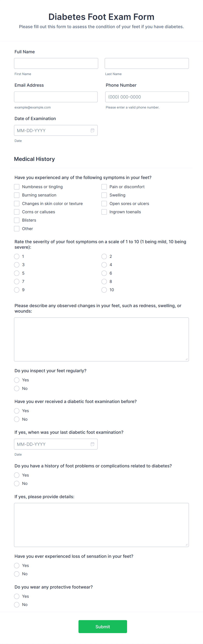The width and height of the screenshot is (203, 644).
Task: Click the observed foot changes text area
Action: tap(101, 339)
